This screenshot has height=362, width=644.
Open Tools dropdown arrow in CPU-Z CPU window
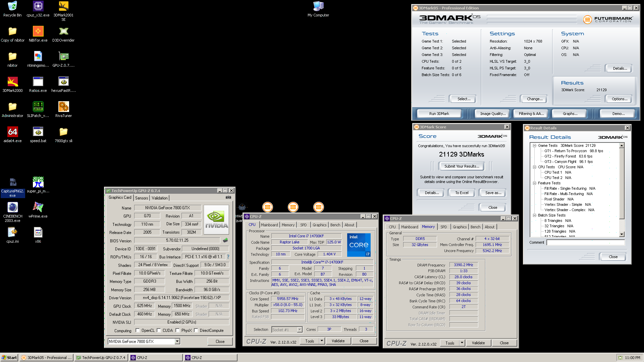tap(322, 341)
